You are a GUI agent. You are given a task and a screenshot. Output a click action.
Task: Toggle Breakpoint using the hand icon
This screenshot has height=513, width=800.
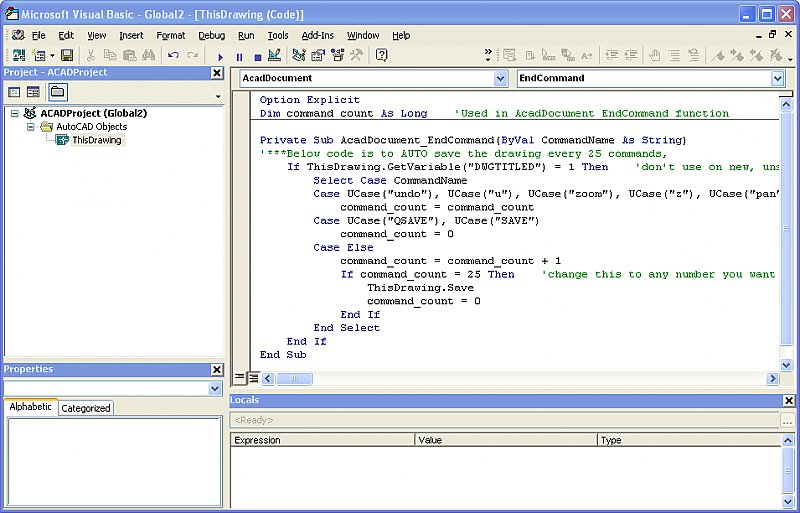(655, 55)
